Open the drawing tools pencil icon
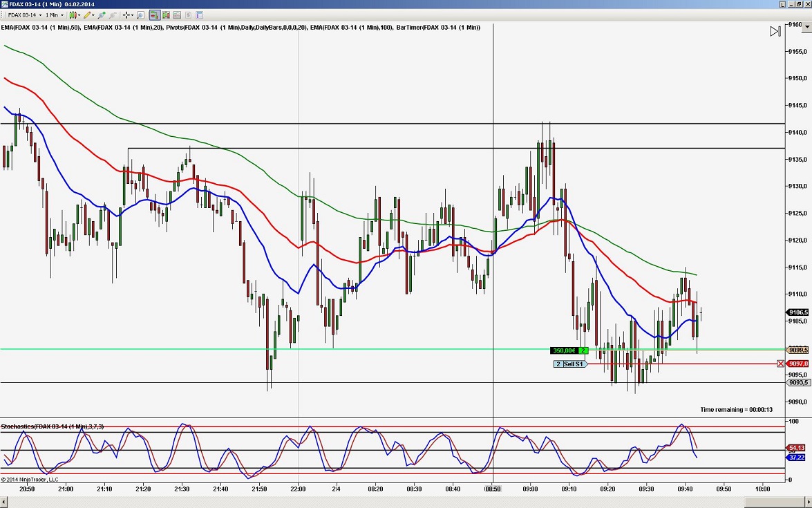Image resolution: width=812 pixels, height=508 pixels. point(87,15)
